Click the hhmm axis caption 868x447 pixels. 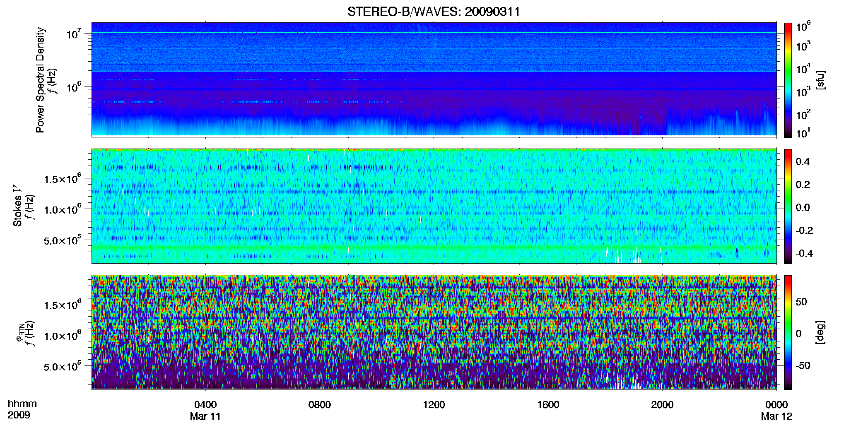[22, 404]
